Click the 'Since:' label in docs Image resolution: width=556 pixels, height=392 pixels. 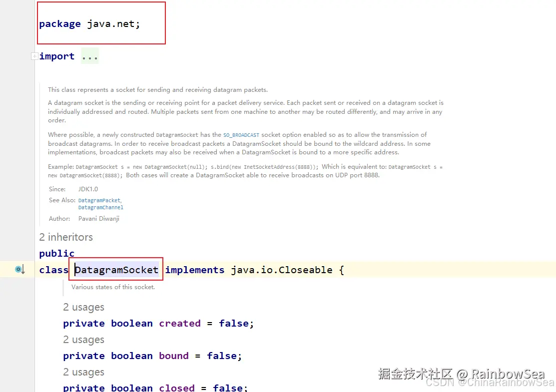57,189
